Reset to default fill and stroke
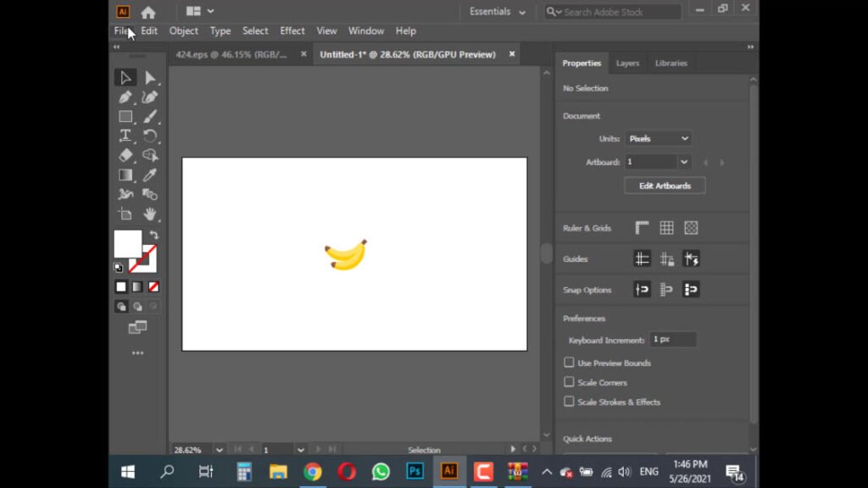Image resolution: width=868 pixels, height=488 pixels. coord(119,268)
